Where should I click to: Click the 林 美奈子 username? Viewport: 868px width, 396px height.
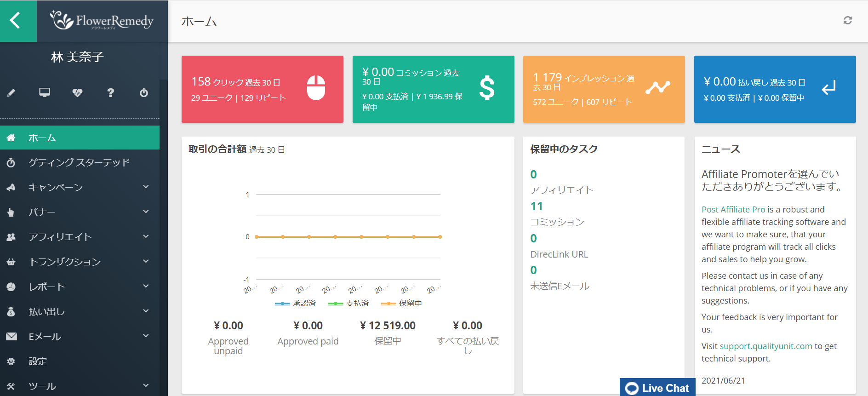point(77,57)
